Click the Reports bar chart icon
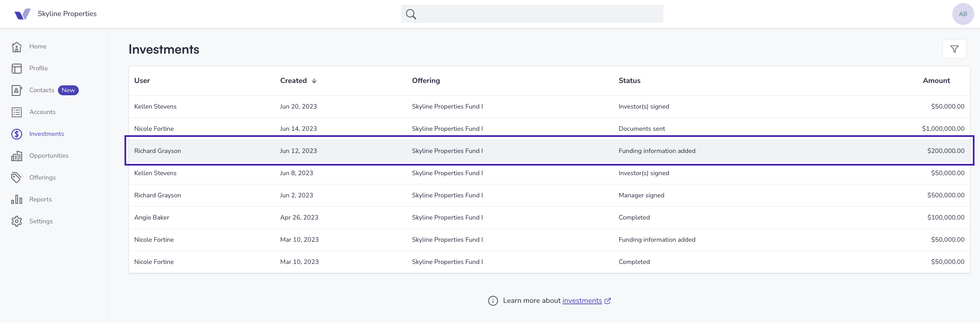The image size is (980, 323). tap(17, 199)
